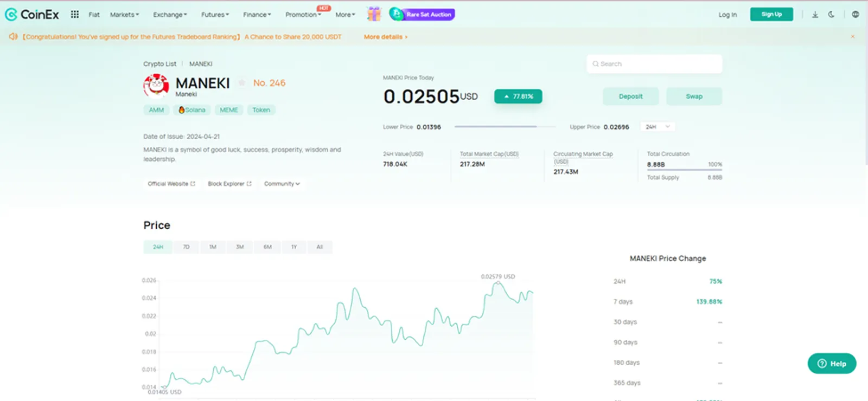The width and height of the screenshot is (868, 401).
Task: Click the 139.88% 7 days change value
Action: [709, 302]
